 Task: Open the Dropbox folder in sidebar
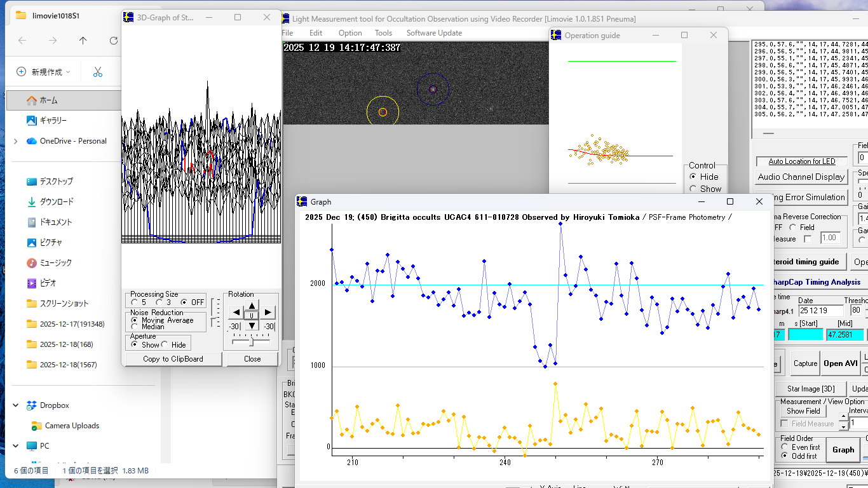pos(54,405)
